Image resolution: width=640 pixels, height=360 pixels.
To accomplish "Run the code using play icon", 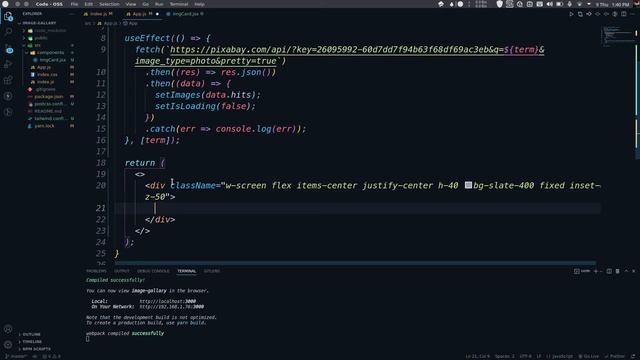I will 571,14.
